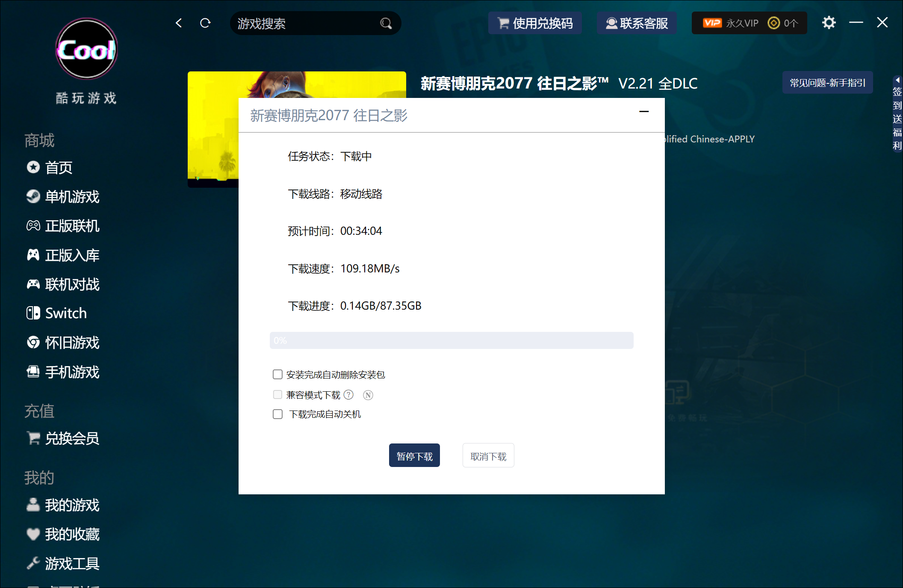
Task: Click the 预计时间 00:34:04 value
Action: 361,231
